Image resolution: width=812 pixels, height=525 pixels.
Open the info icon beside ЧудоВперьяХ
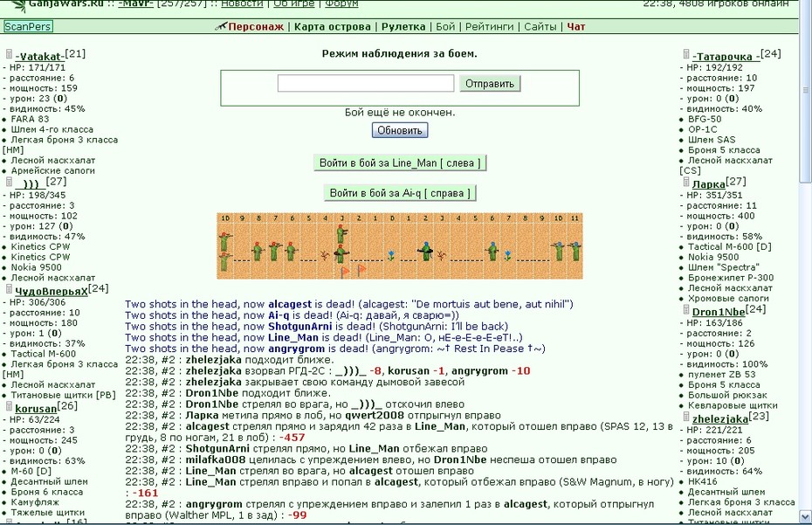coord(9,289)
